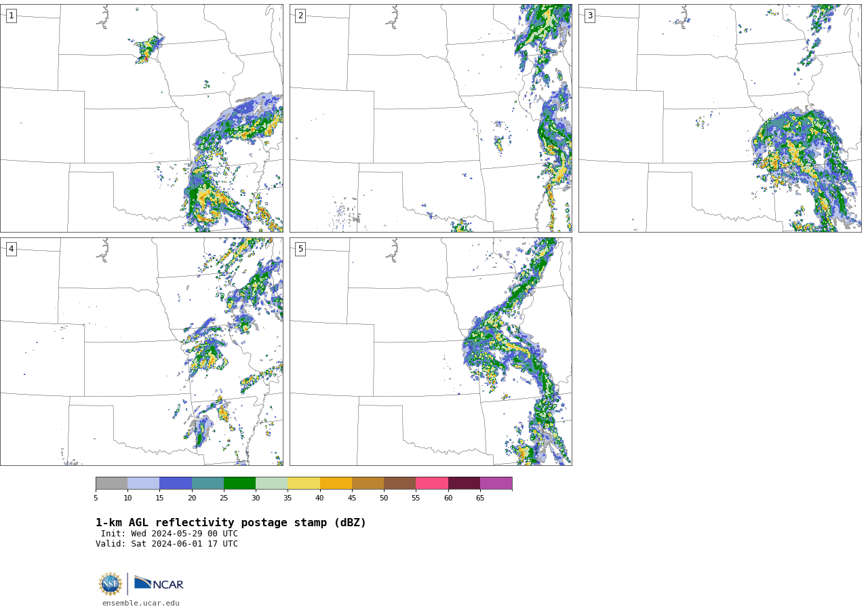868x611 pixels.
Task: Click the maroon 60-65 dBZ swatch
Action: [x=464, y=484]
